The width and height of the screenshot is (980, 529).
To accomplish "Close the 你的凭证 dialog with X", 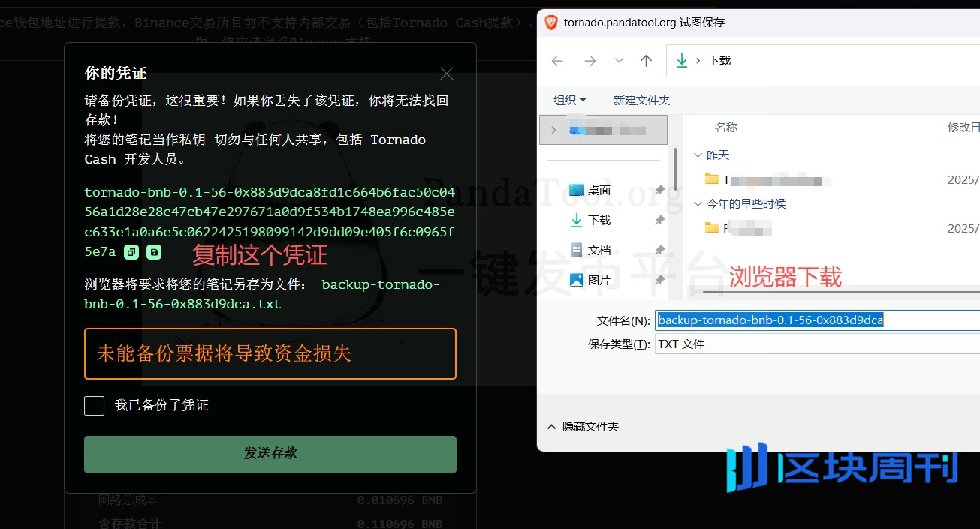I will pyautogui.click(x=447, y=74).
